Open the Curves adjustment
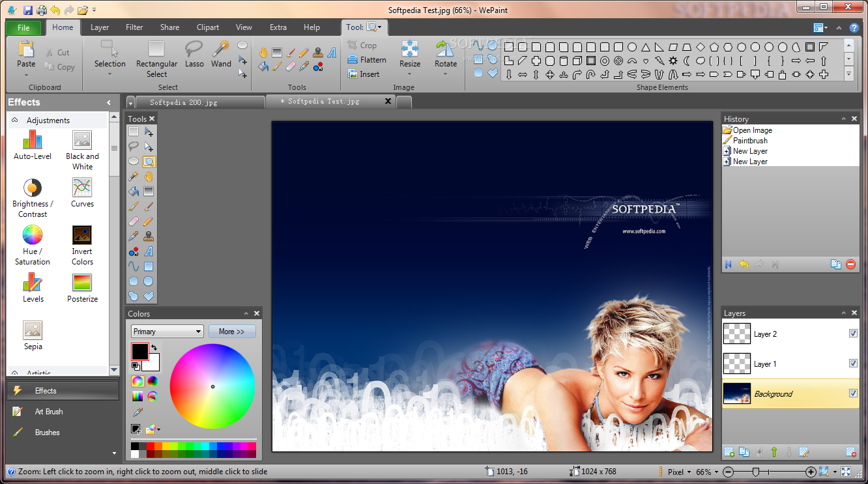This screenshot has width=868, height=484. [82, 193]
